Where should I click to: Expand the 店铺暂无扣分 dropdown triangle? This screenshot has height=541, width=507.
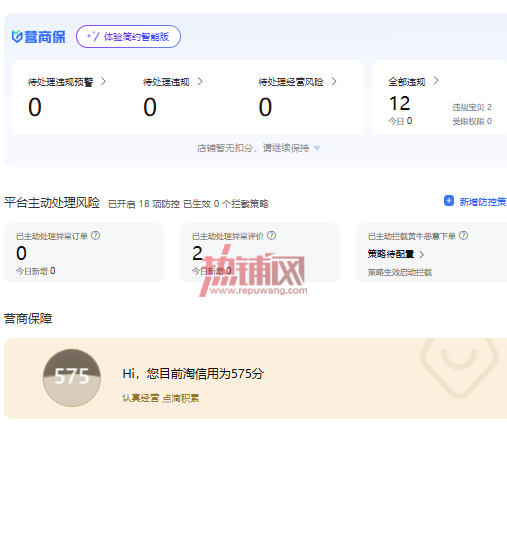click(x=317, y=148)
